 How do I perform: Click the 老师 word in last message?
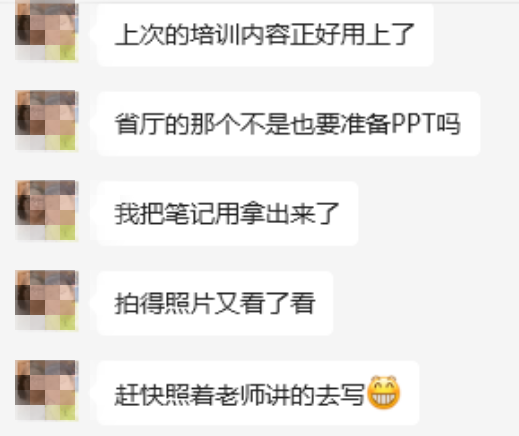pyautogui.click(x=239, y=395)
